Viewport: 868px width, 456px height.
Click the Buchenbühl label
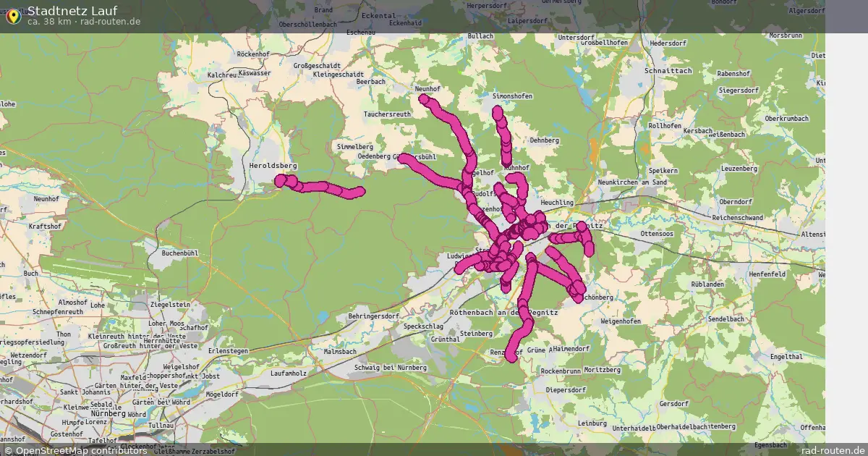point(180,254)
